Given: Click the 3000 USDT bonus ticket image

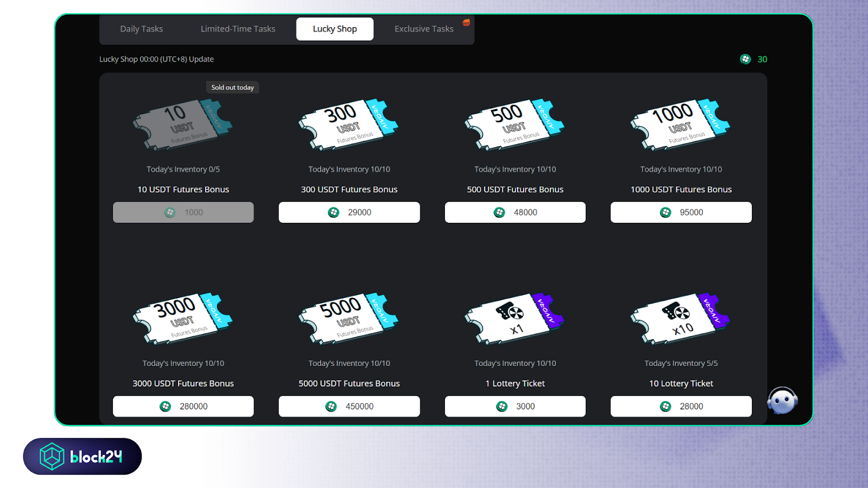Looking at the screenshot, I should (183, 319).
